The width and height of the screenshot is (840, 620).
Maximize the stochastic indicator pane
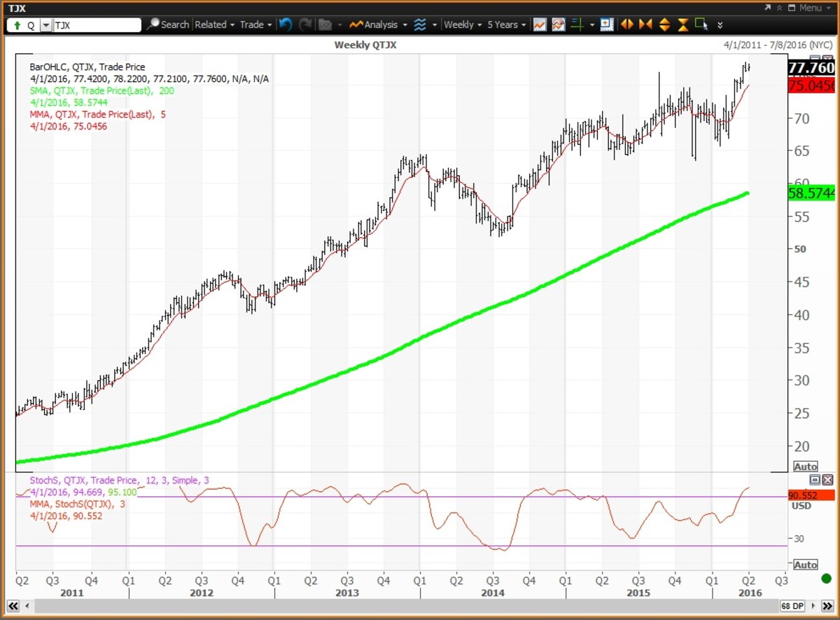click(815, 480)
